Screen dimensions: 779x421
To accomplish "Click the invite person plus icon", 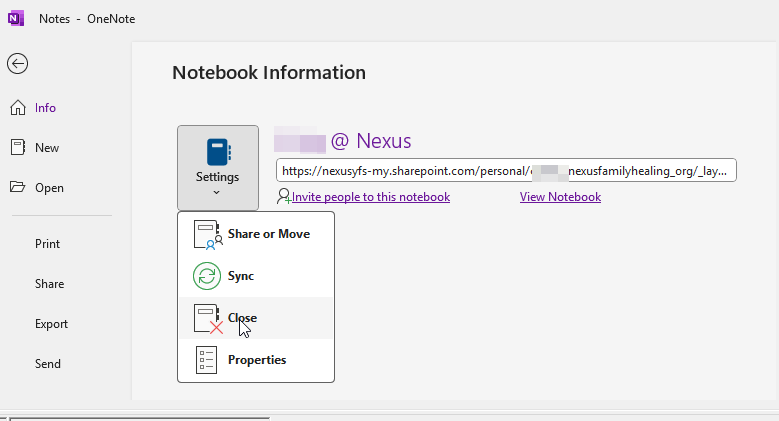I will coord(284,196).
